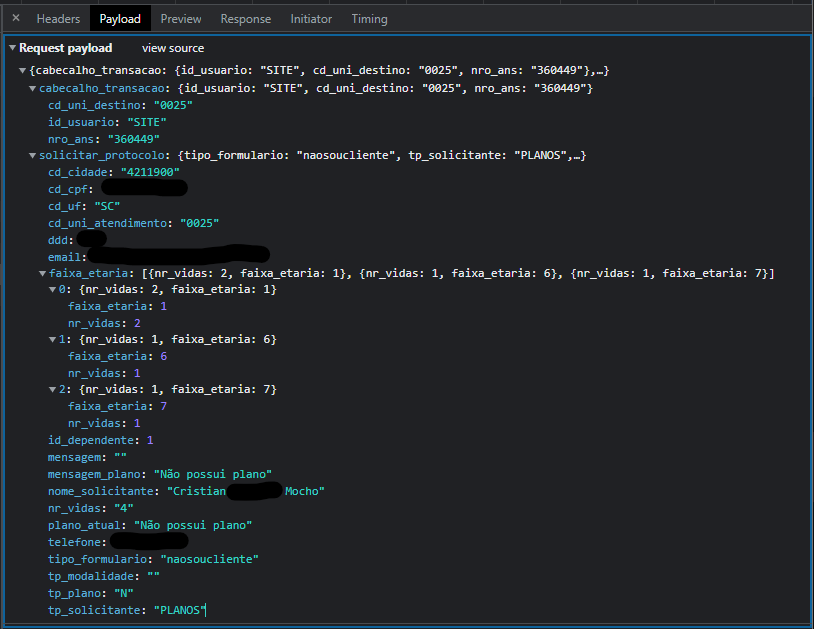Collapse the cabecalho_transacao node
The height and width of the screenshot is (629, 814).
[x=32, y=89]
